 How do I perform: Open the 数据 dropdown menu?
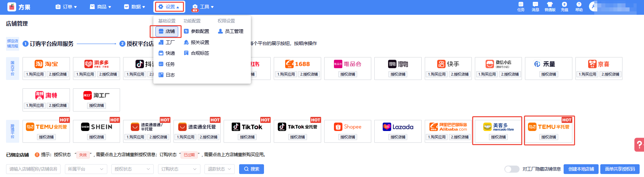[x=135, y=7]
